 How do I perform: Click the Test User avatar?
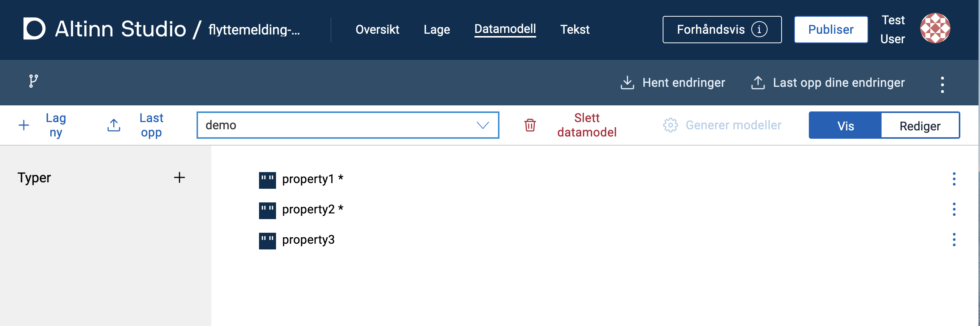[935, 28]
